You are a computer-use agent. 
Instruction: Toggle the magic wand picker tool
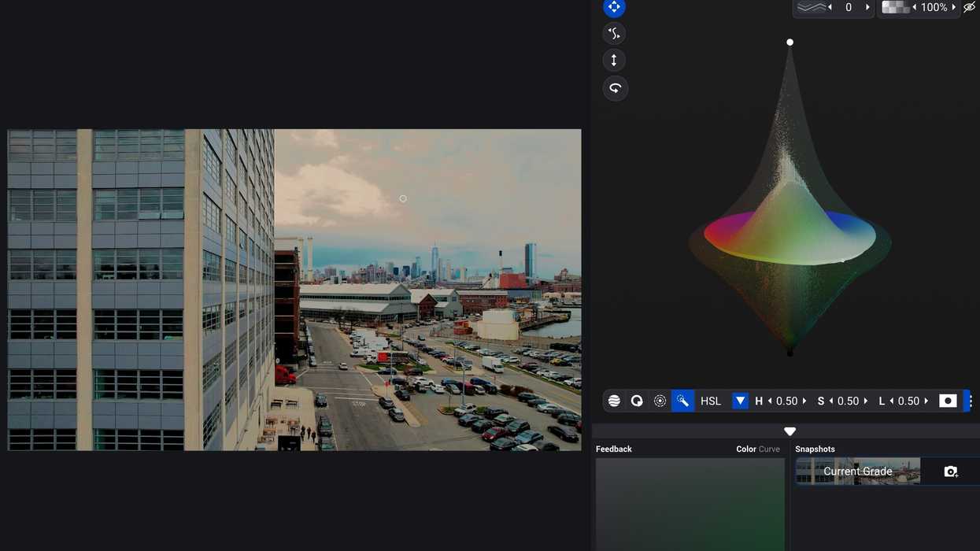click(x=682, y=401)
